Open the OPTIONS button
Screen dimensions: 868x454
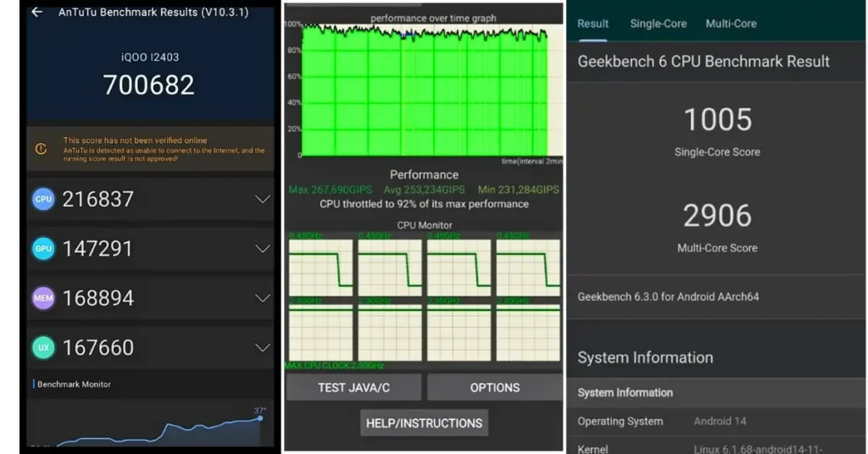point(495,388)
